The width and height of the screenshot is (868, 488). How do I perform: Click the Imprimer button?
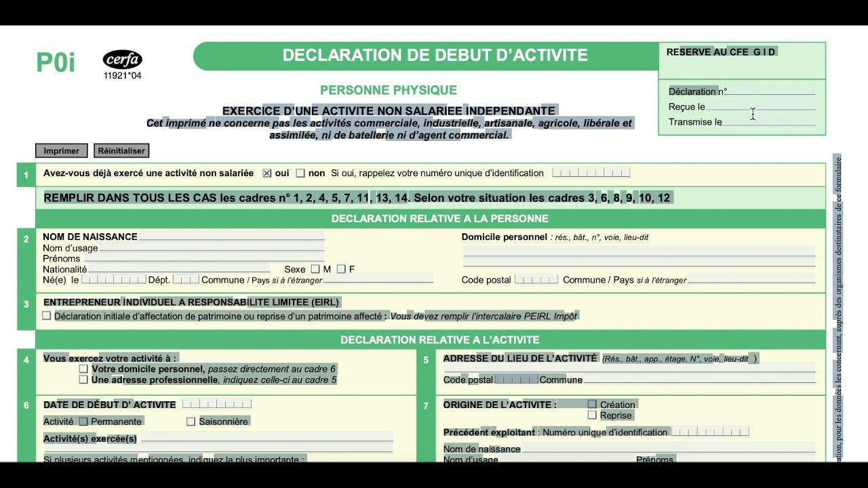tap(62, 150)
